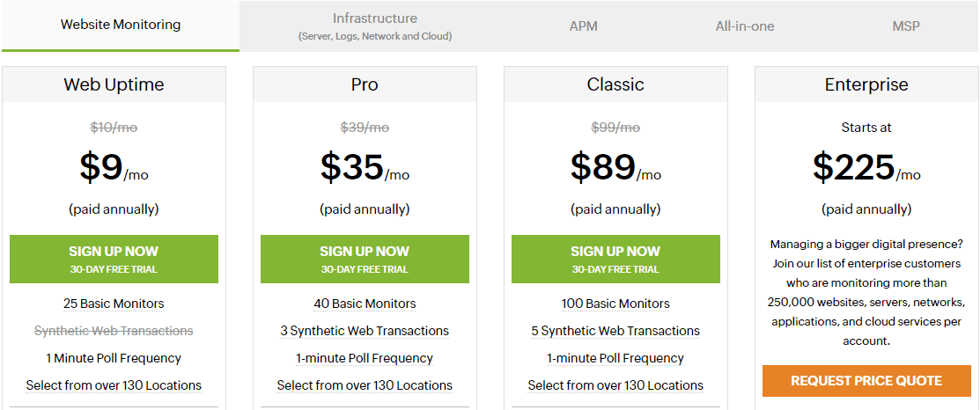Sign up for the Classic plan
Screen dimensions: 980x410
(x=615, y=259)
